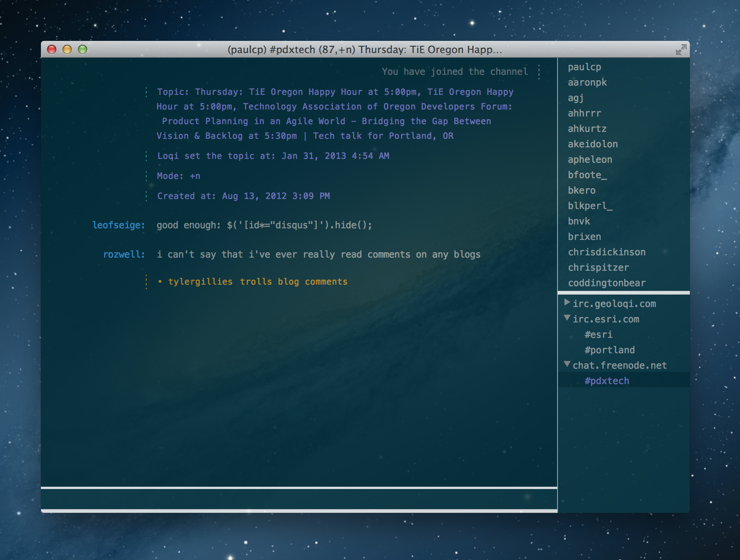
Task: Collapse the chat.freenode.net server tree
Action: (567, 364)
